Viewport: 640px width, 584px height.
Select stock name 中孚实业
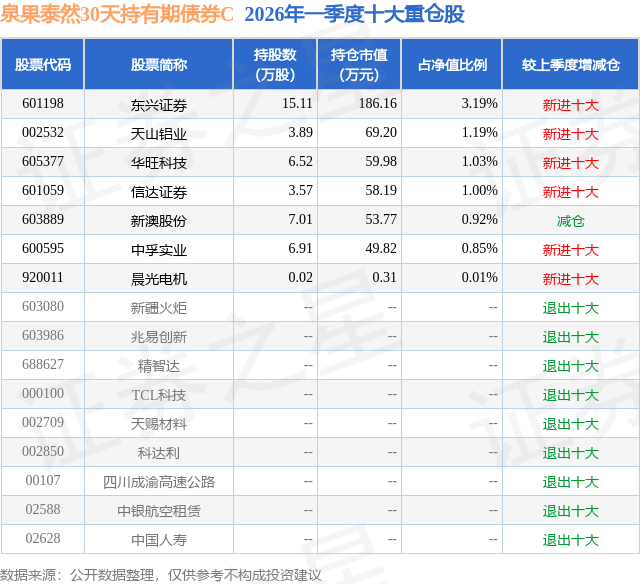[159, 250]
